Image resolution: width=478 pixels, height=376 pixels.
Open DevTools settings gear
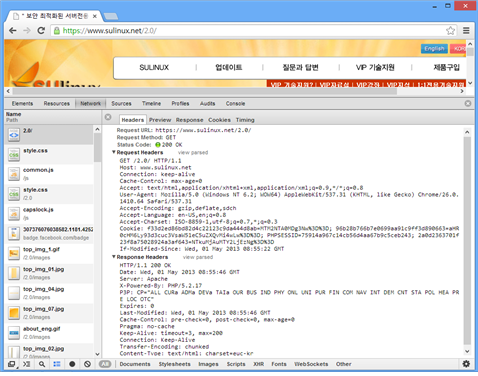(466, 364)
